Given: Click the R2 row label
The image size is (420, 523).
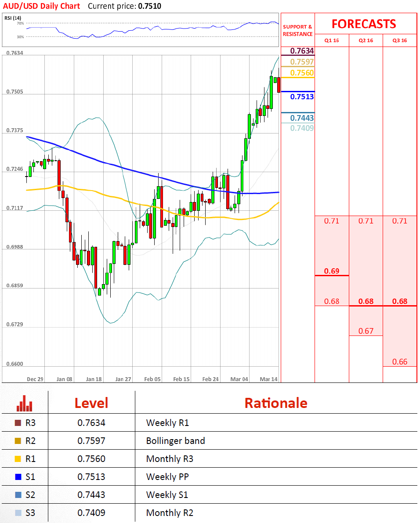Looking at the screenshot, I should (x=30, y=441).
